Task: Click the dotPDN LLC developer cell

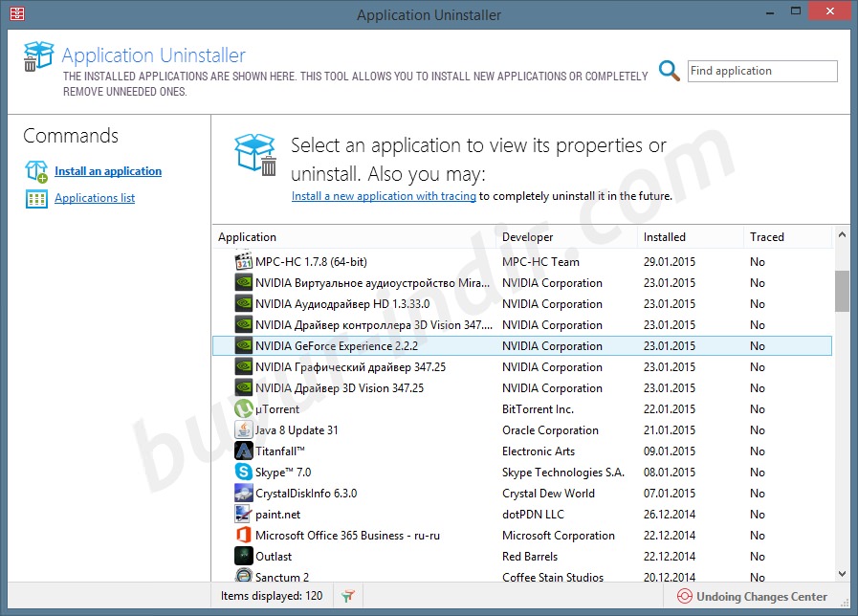Action: [533, 515]
